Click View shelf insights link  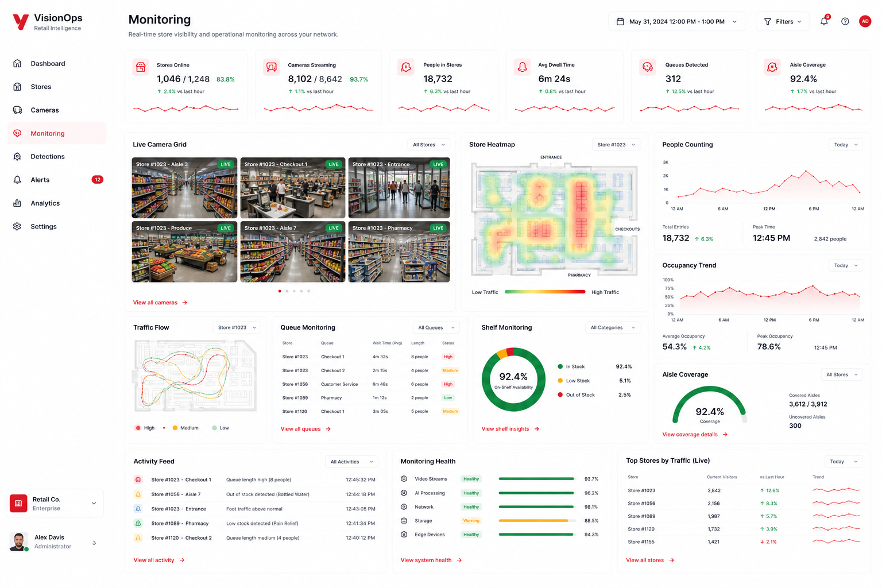click(510, 429)
